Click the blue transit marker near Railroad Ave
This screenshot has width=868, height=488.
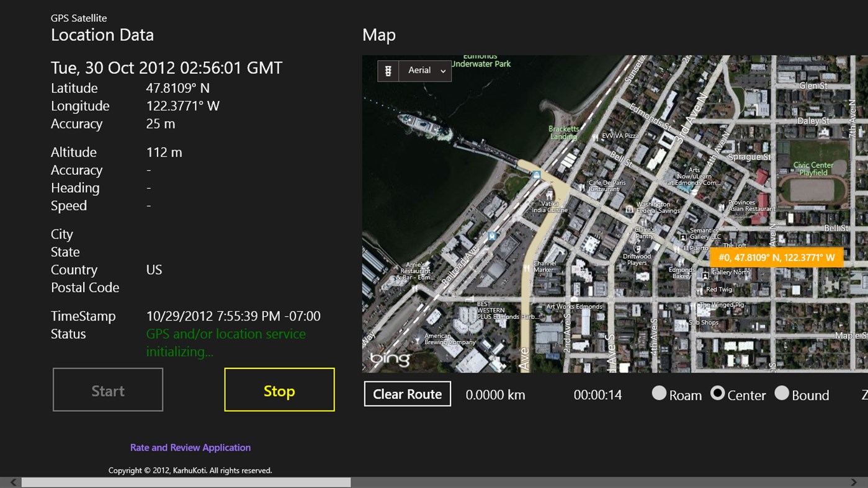tap(491, 236)
